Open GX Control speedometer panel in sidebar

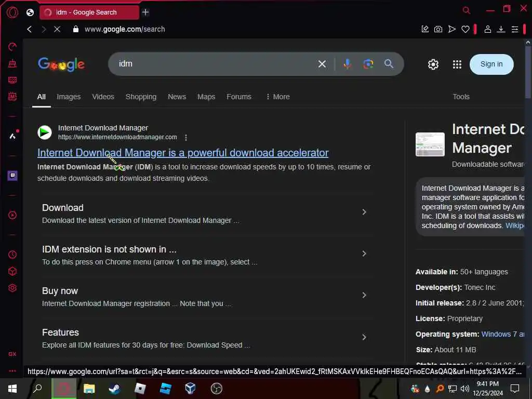[x=12, y=46]
